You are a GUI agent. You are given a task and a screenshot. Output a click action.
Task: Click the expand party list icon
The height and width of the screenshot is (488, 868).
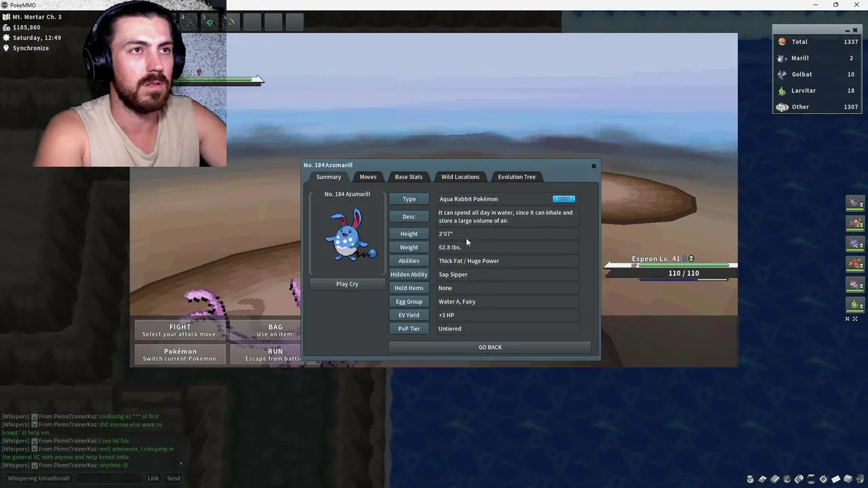855,319
